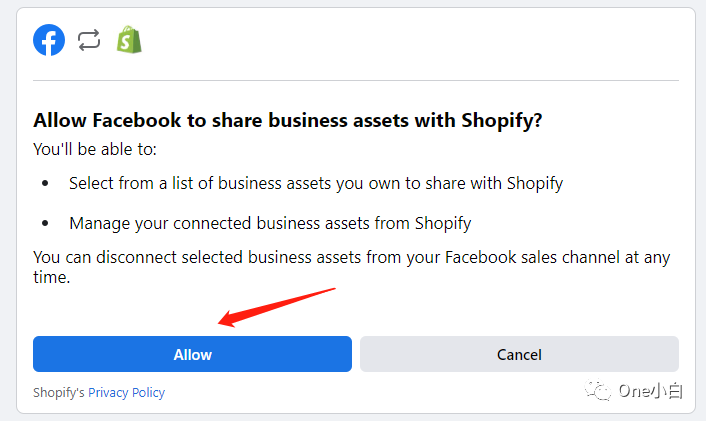Click the "One小白" watermark text
The width and height of the screenshot is (706, 421).
(x=651, y=391)
